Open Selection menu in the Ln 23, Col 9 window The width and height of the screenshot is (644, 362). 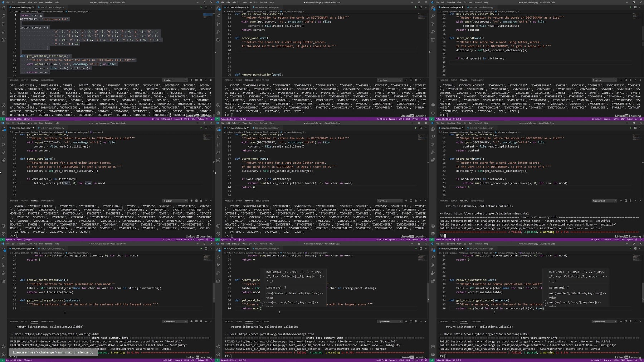[x=451, y=3]
